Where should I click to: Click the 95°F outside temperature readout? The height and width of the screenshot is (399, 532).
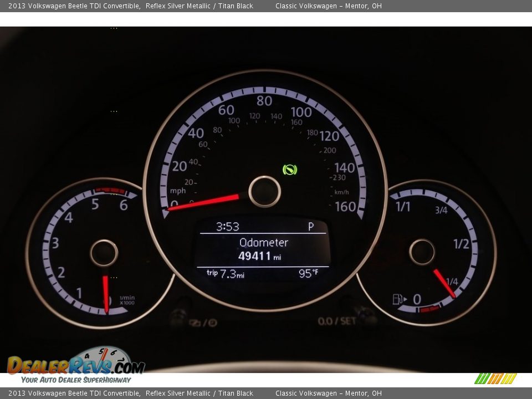click(x=308, y=273)
